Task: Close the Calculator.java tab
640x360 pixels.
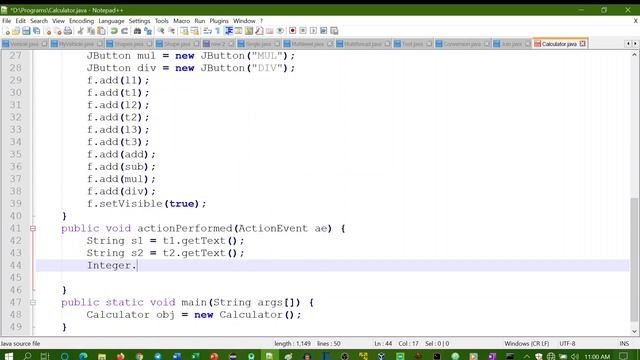Action: [582, 44]
